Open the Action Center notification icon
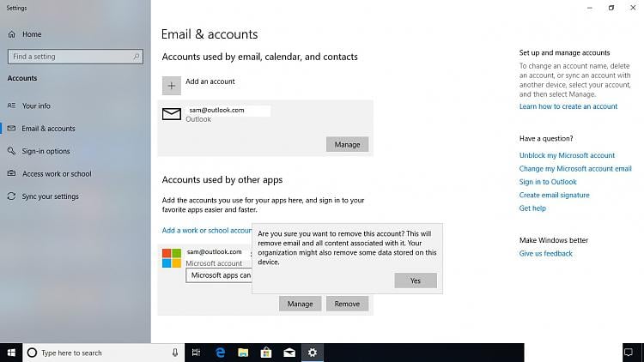The width and height of the screenshot is (644, 362). pos(629,353)
